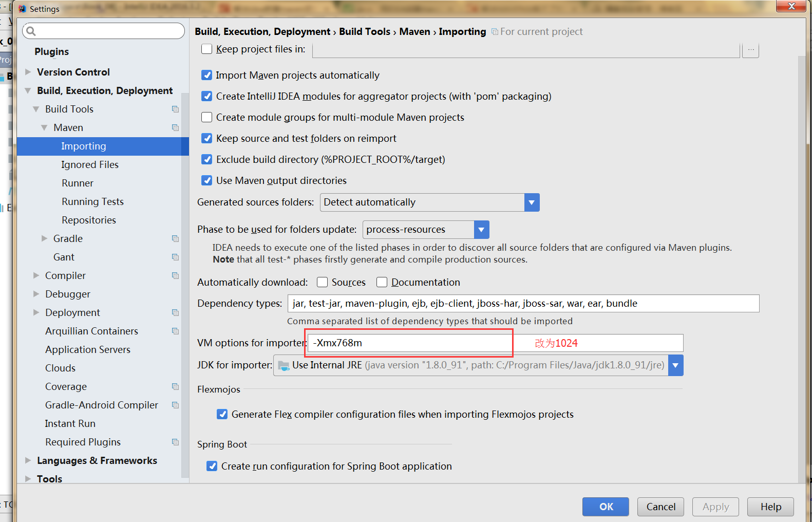This screenshot has width=812, height=522.
Task: Click the project-level icon beside Gradle-Android Compiler
Action: [175, 405]
